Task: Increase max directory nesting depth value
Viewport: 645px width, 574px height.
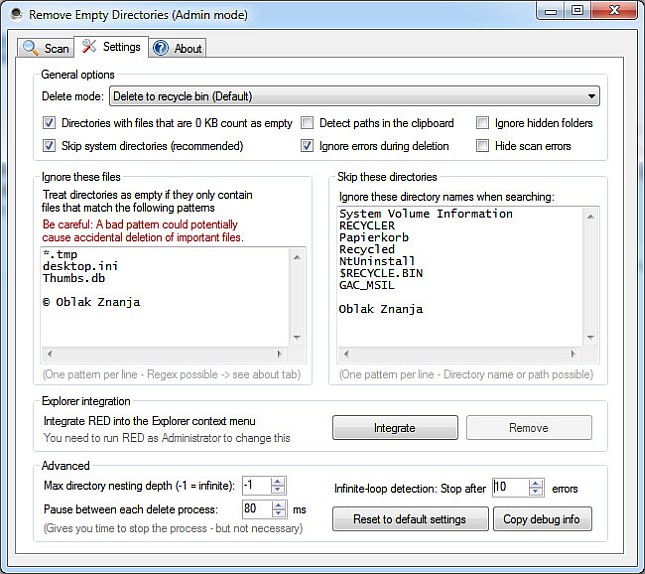Action: [x=278, y=481]
